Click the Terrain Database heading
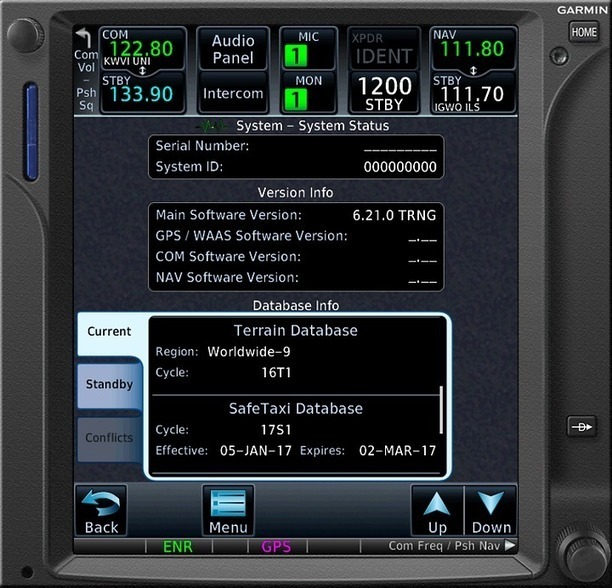This screenshot has height=588, width=612. coord(295,330)
